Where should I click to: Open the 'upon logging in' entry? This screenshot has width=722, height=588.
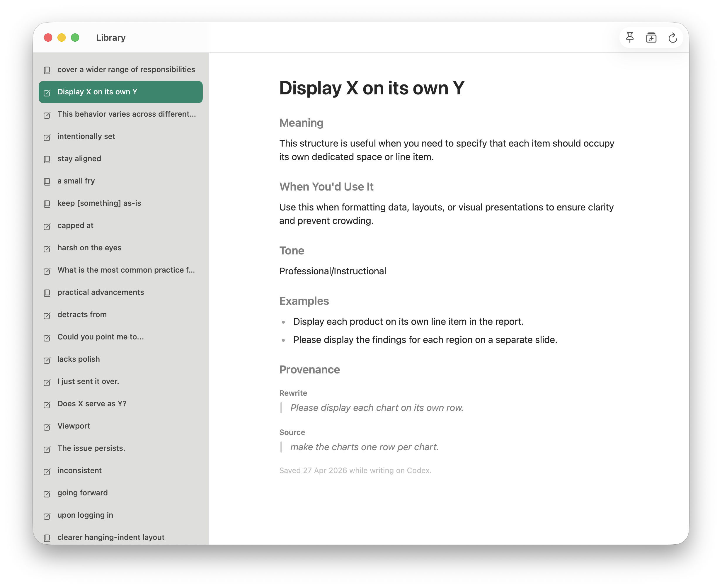click(x=120, y=515)
